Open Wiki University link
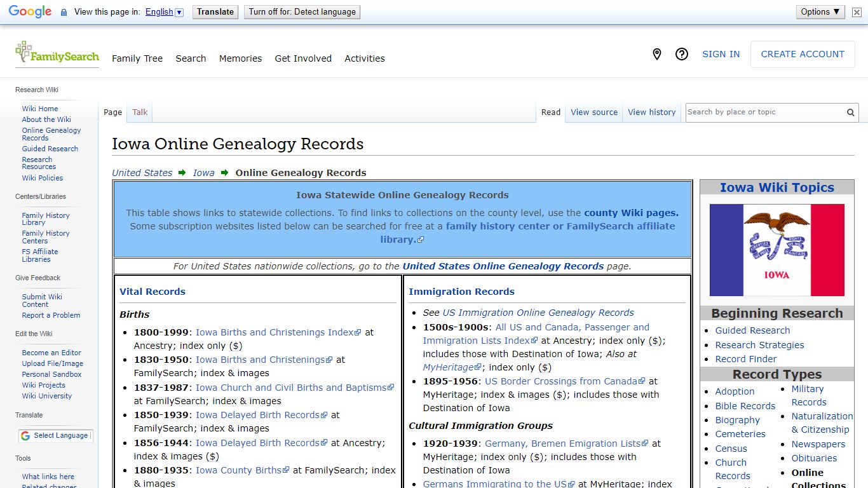868x488 pixels. coord(47,396)
